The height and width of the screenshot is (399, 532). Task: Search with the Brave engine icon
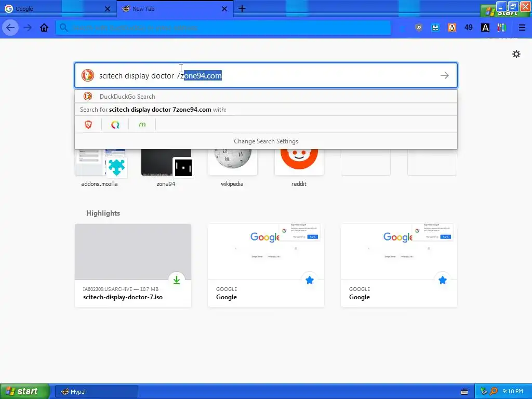pos(88,125)
